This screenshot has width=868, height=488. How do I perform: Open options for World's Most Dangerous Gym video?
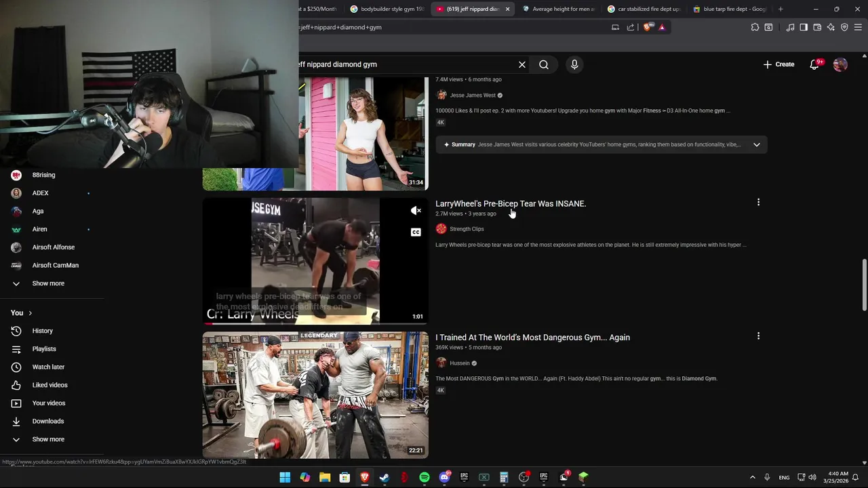point(758,335)
